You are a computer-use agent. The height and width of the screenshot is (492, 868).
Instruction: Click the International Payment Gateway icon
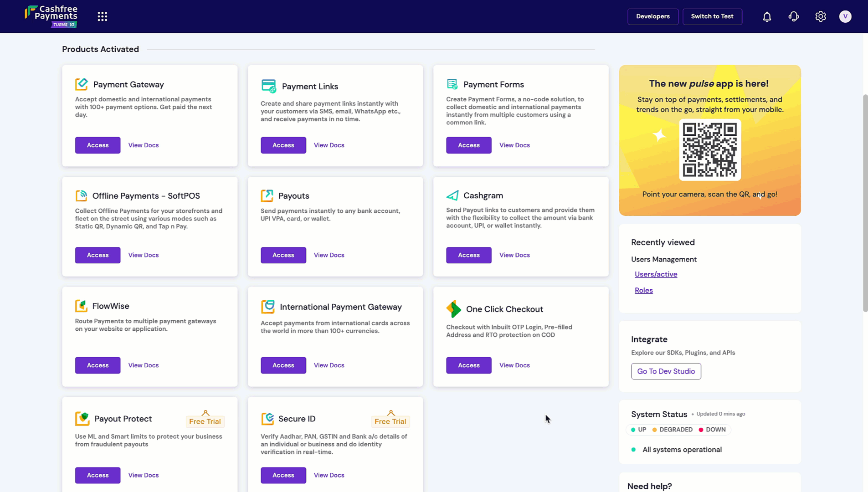(268, 307)
